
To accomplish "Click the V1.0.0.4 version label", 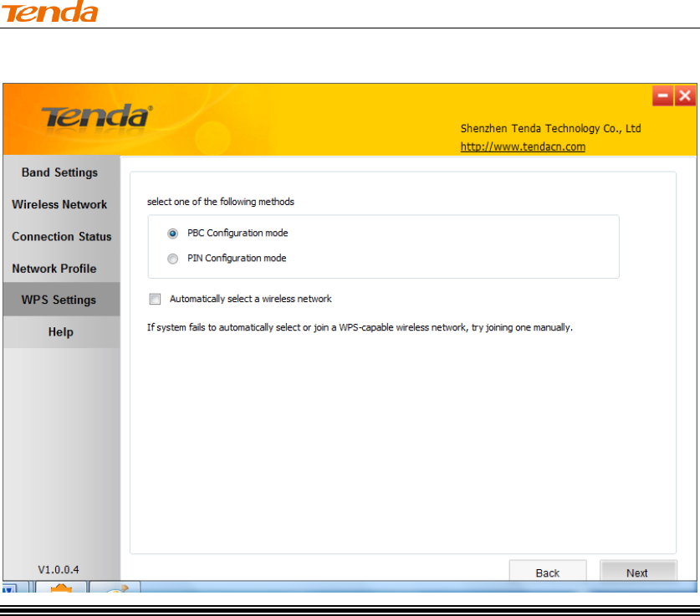I will pyautogui.click(x=59, y=569).
